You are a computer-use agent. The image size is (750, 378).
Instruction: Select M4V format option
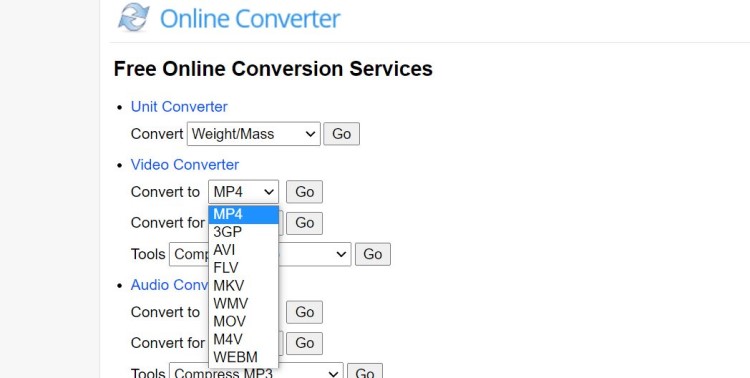pos(243,339)
